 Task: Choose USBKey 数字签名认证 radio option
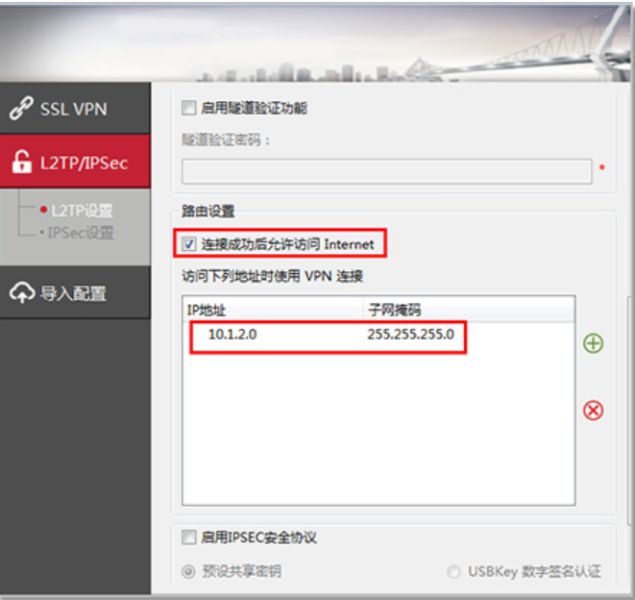(x=454, y=571)
